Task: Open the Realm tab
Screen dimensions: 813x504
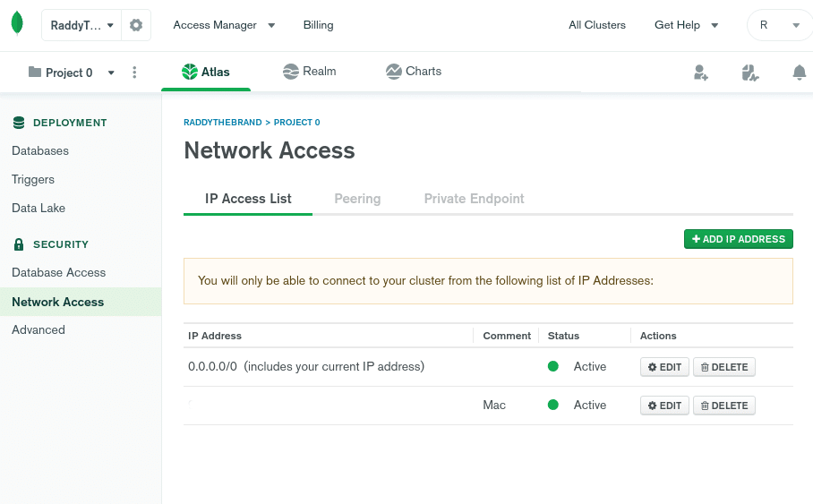Action: coord(310,72)
